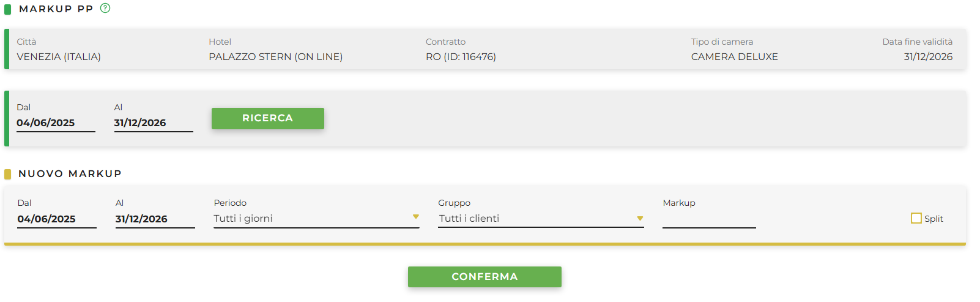Expand the Periodo 'Tutti i giorni' combo box
980x302 pixels.
click(x=316, y=219)
